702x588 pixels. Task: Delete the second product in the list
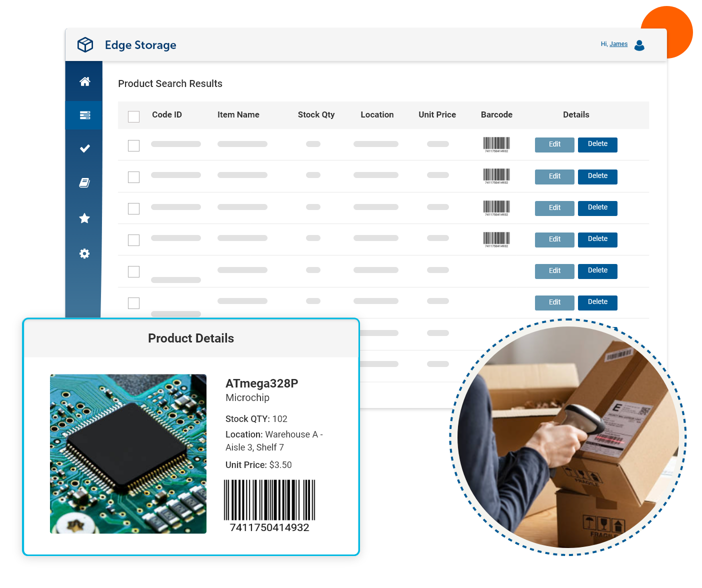(x=597, y=176)
